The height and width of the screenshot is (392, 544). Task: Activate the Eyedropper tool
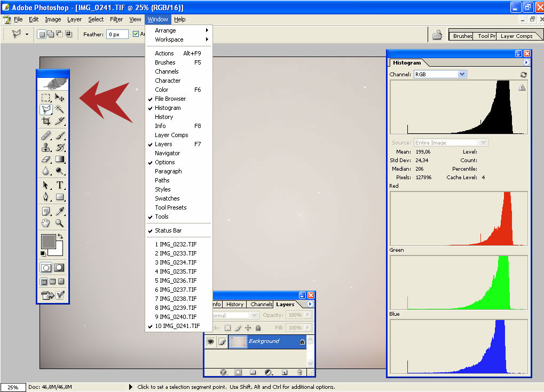tap(60, 211)
